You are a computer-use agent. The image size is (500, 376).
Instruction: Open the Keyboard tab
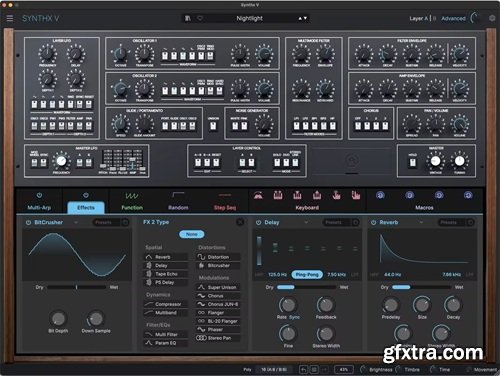coord(307,208)
